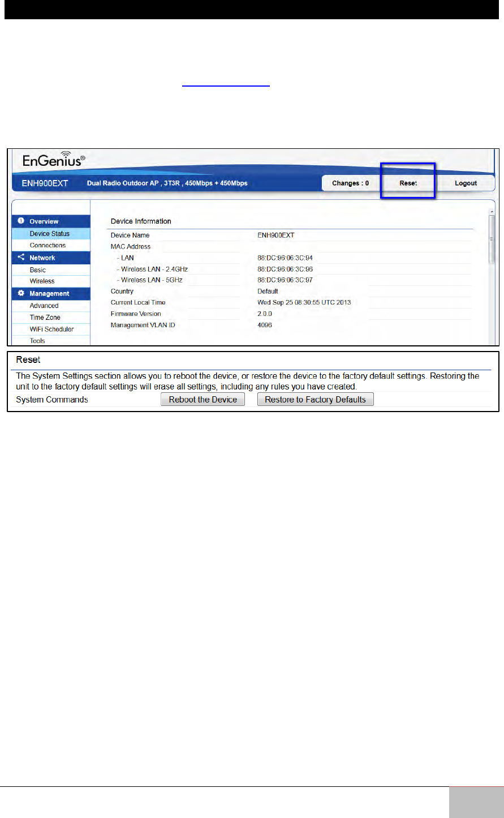This screenshot has height=818, width=504.
Task: Click the Reset tab in header
Action: 408,183
